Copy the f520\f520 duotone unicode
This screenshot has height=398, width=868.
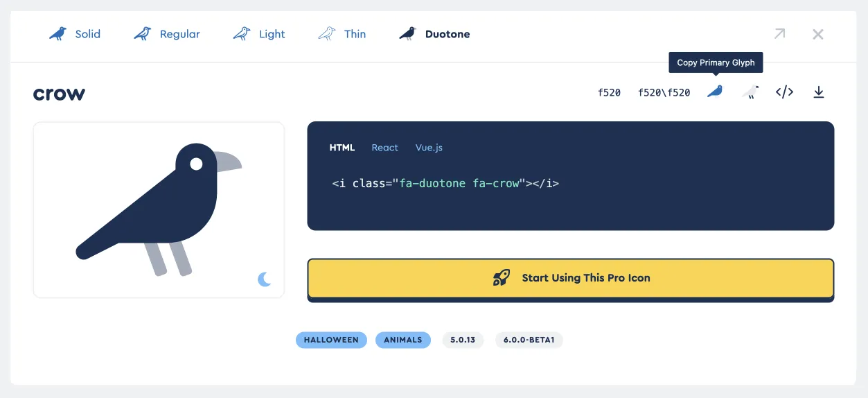pos(664,92)
